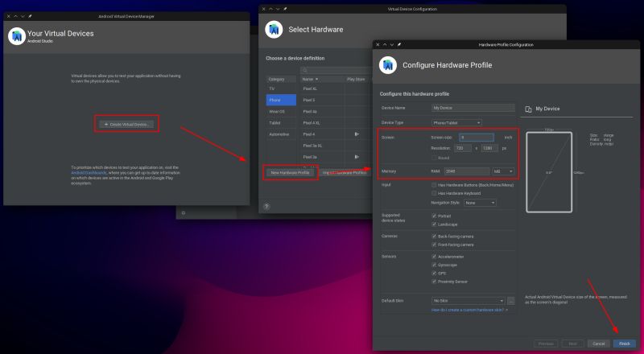This screenshot has width=644, height=354.
Task: Toggle the Portrait checkbox
Action: 434,216
